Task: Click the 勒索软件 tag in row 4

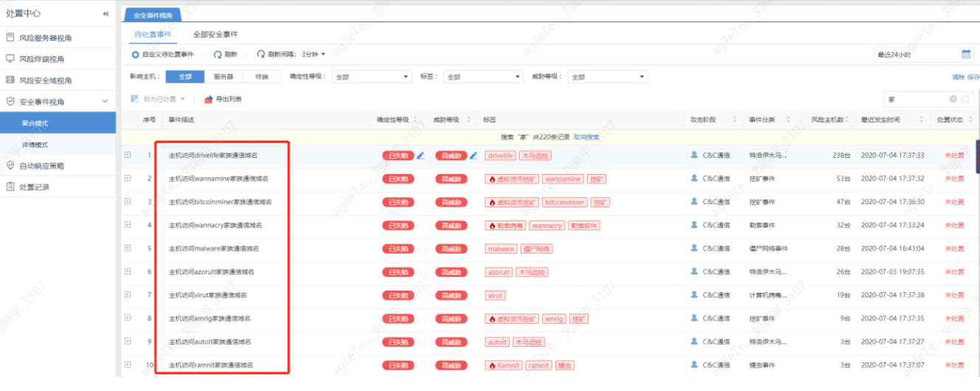Action: 584,226
